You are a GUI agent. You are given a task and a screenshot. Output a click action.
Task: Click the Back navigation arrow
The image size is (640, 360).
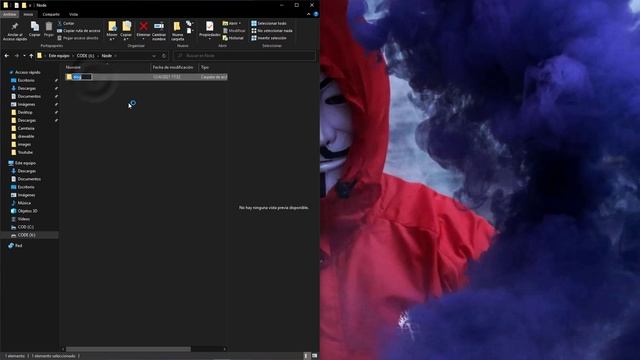pyautogui.click(x=7, y=56)
